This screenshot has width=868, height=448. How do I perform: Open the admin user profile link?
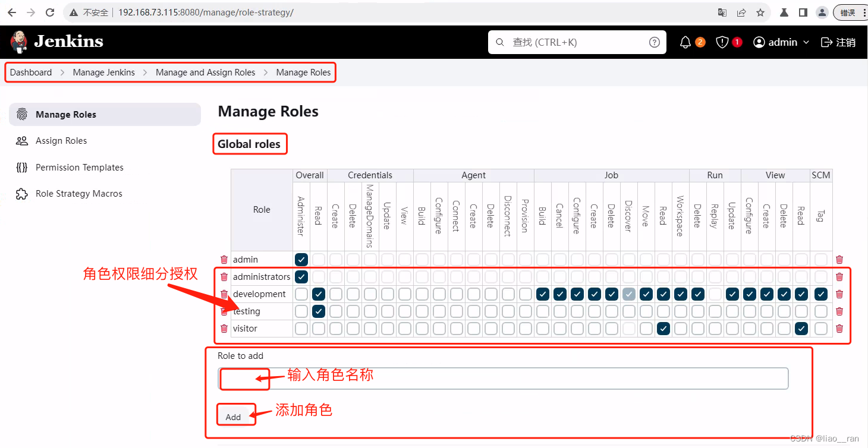click(776, 42)
